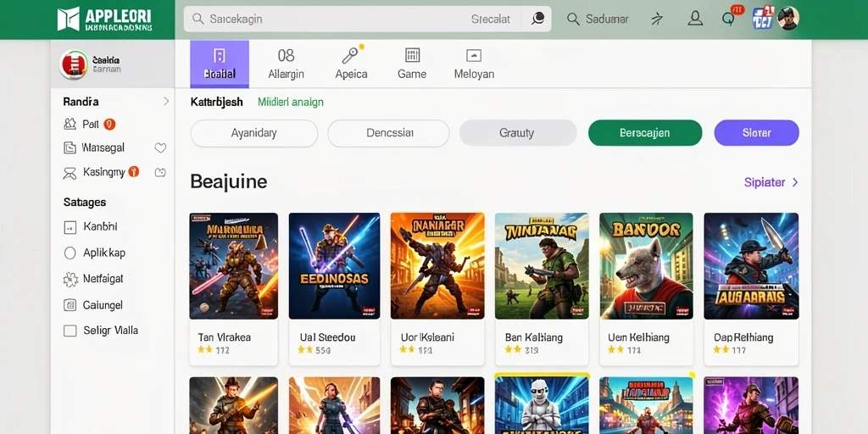The height and width of the screenshot is (434, 868).
Task: Switch to the Game tab
Action: coord(412,64)
